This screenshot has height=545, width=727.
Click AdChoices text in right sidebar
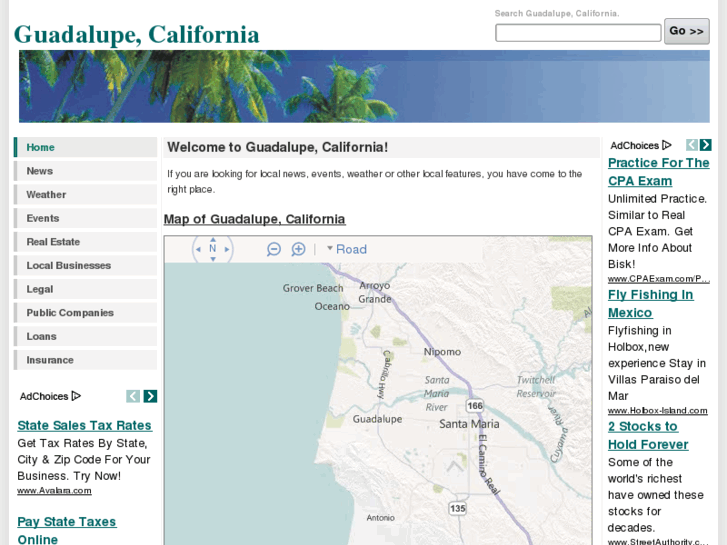(x=634, y=146)
